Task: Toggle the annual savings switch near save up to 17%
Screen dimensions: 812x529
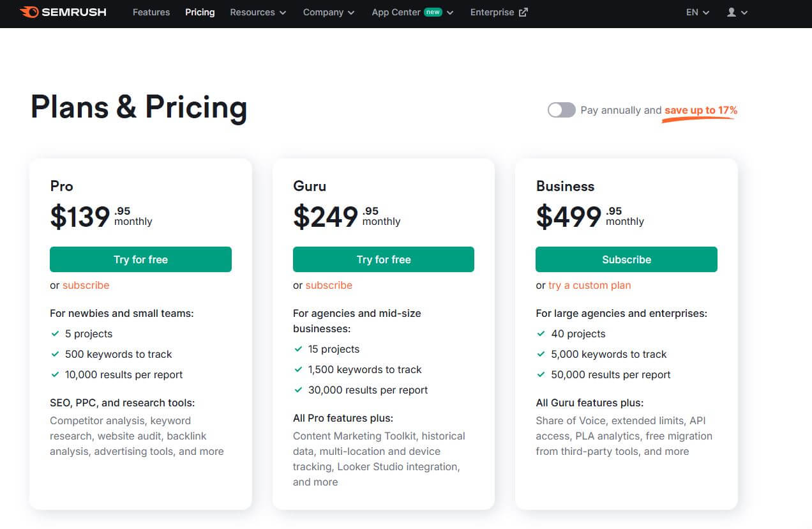Action: click(x=561, y=110)
